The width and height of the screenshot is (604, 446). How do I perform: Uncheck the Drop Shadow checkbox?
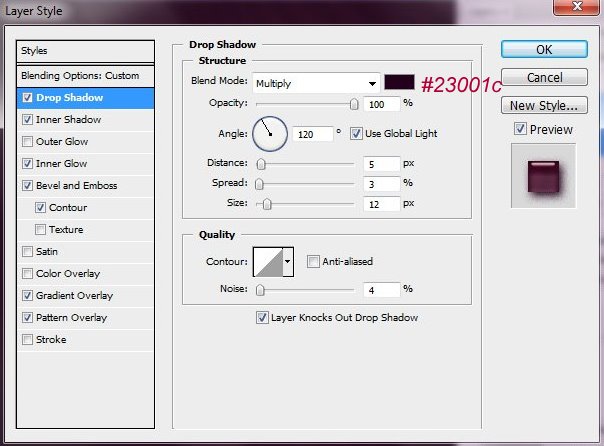click(27, 98)
